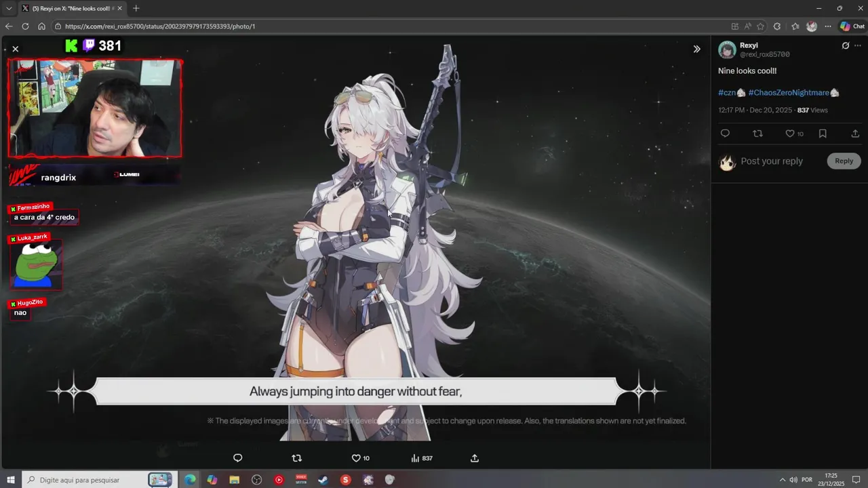The height and width of the screenshot is (488, 868).
Task: Click the reply icon below the photo
Action: click(x=237, y=458)
